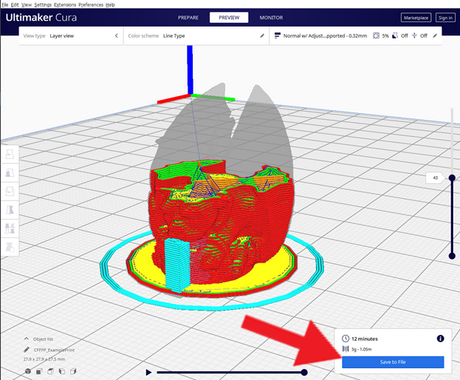This screenshot has width=460, height=380.
Task: Click the support Off indicator
Action: click(x=400, y=36)
